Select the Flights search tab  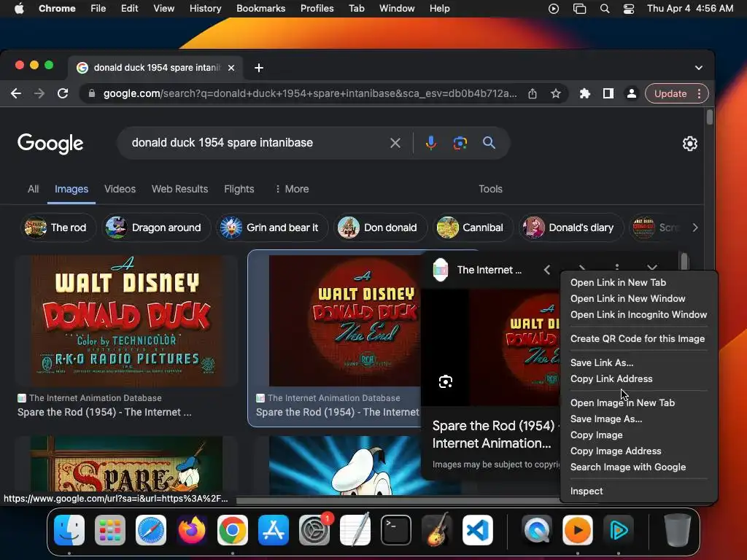239,189
